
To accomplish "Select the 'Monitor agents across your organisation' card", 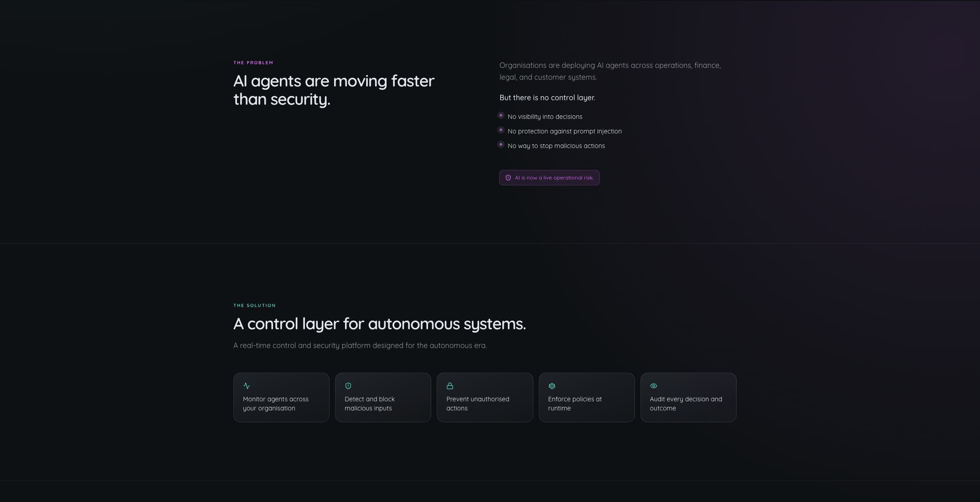I will (281, 397).
